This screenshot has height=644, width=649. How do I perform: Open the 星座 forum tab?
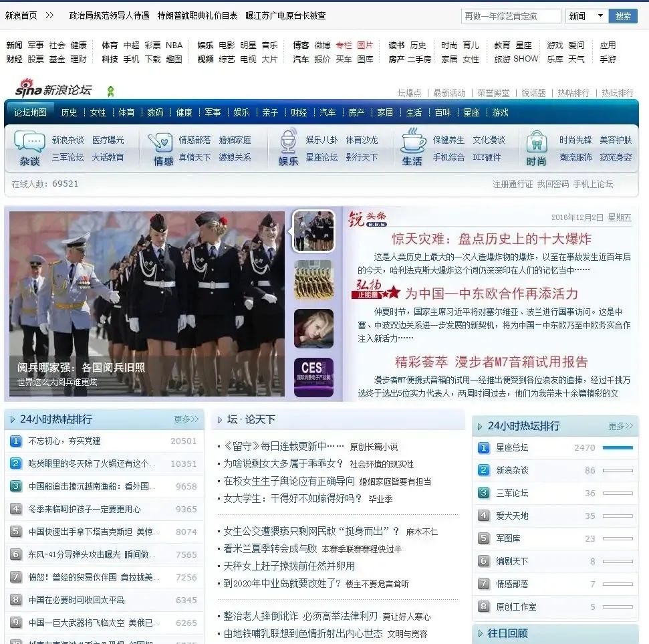coord(471,112)
